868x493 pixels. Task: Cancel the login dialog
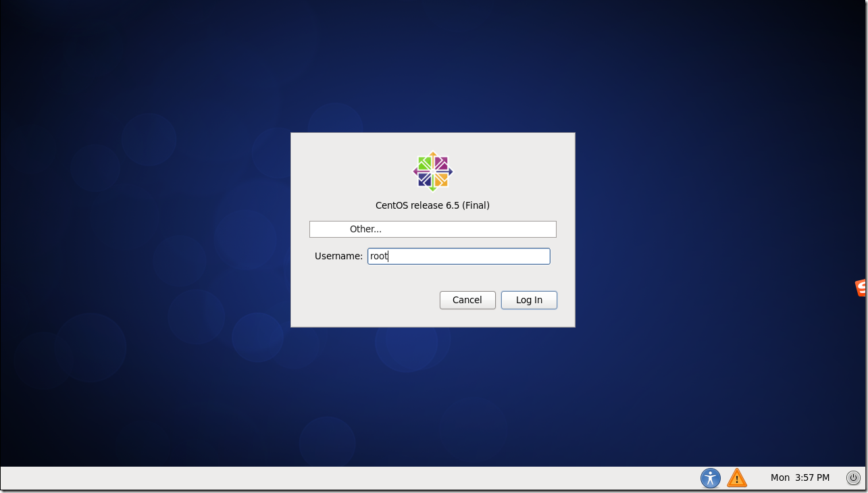467,300
